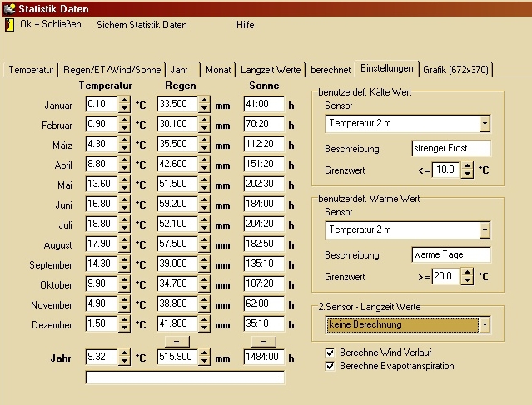532x405 pixels.
Task: Click Sichern Statistik Daten menu item
Action: pos(142,25)
